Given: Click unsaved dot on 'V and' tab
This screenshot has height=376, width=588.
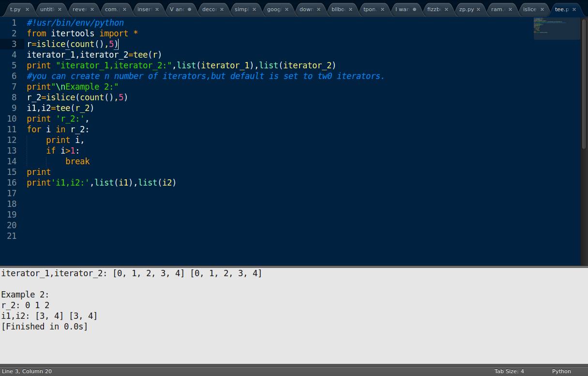Looking at the screenshot, I should click(x=189, y=10).
